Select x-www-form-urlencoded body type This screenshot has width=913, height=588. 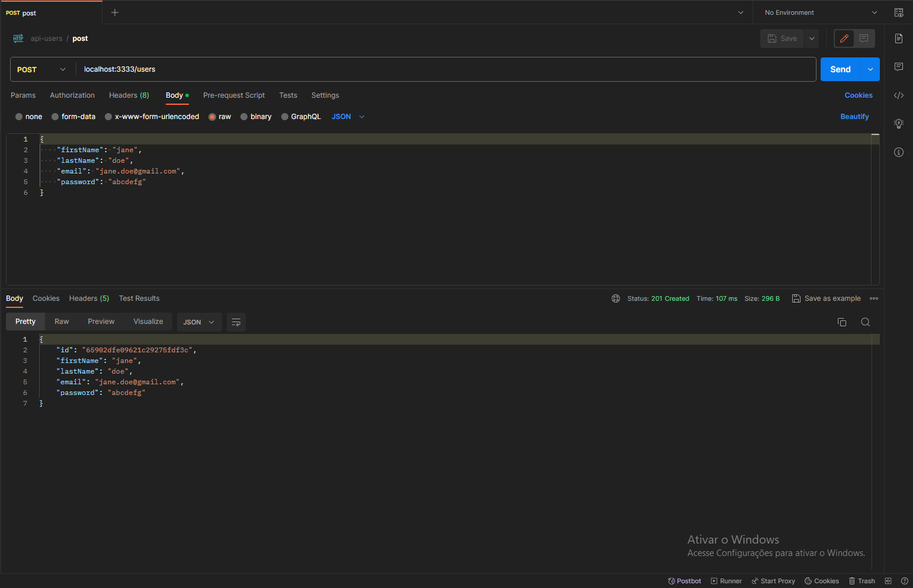(x=152, y=117)
